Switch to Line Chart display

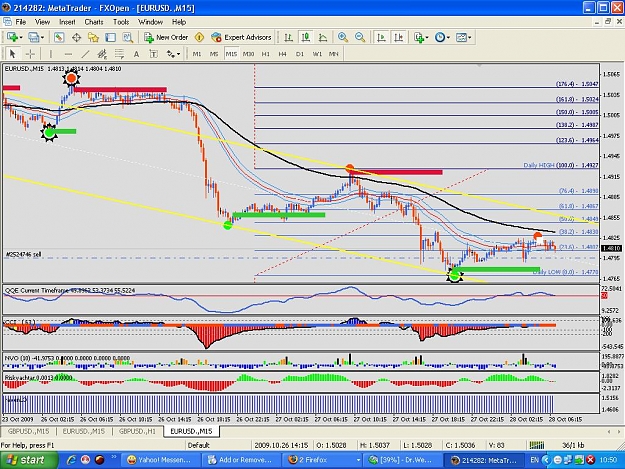pyautogui.click(x=323, y=37)
